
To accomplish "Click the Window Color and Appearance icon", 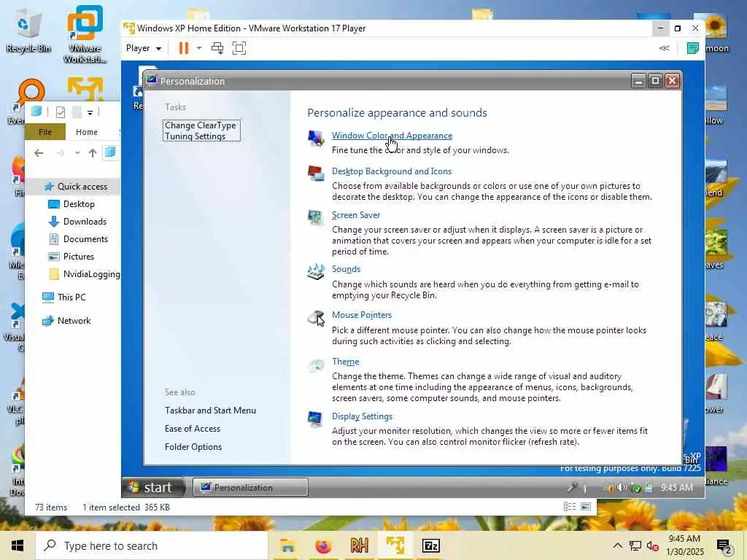I will (x=315, y=139).
